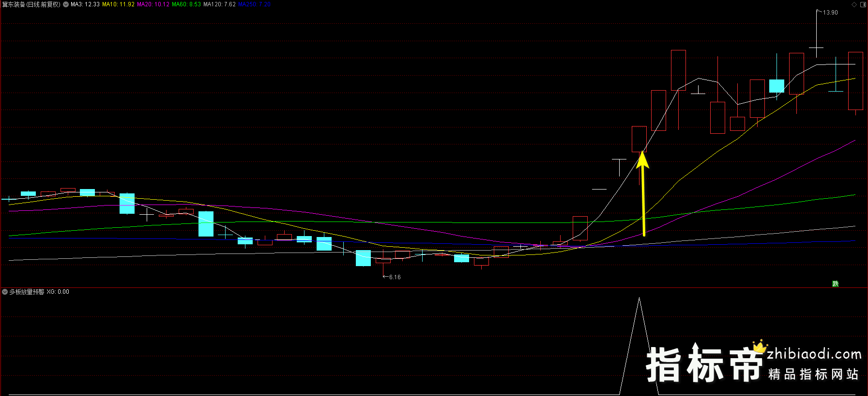Click the MA3: 12.33 label
The image size is (868, 396).
coord(85,4)
